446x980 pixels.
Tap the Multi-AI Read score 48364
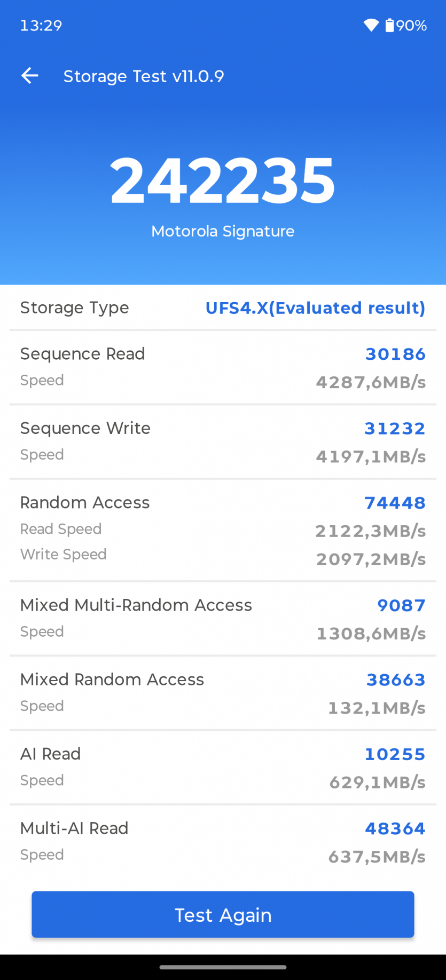tap(395, 828)
